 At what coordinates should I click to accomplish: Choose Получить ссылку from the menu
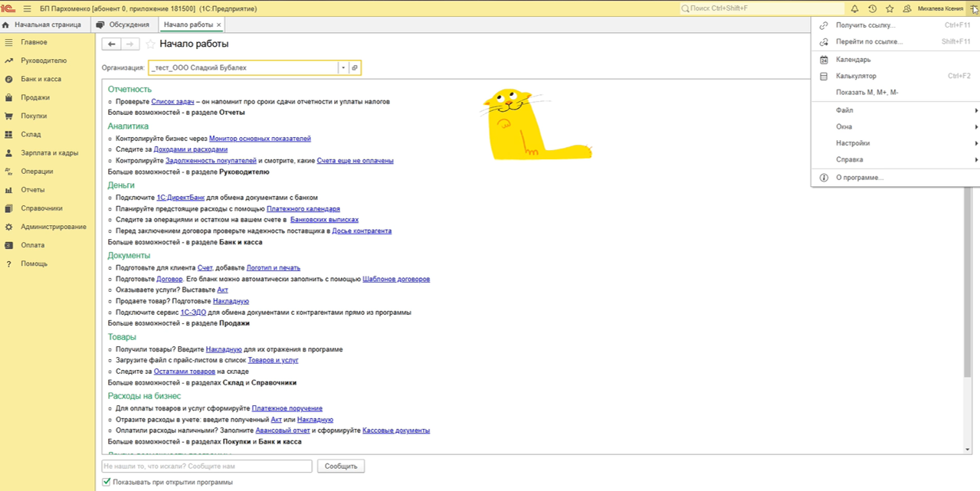[895, 25]
